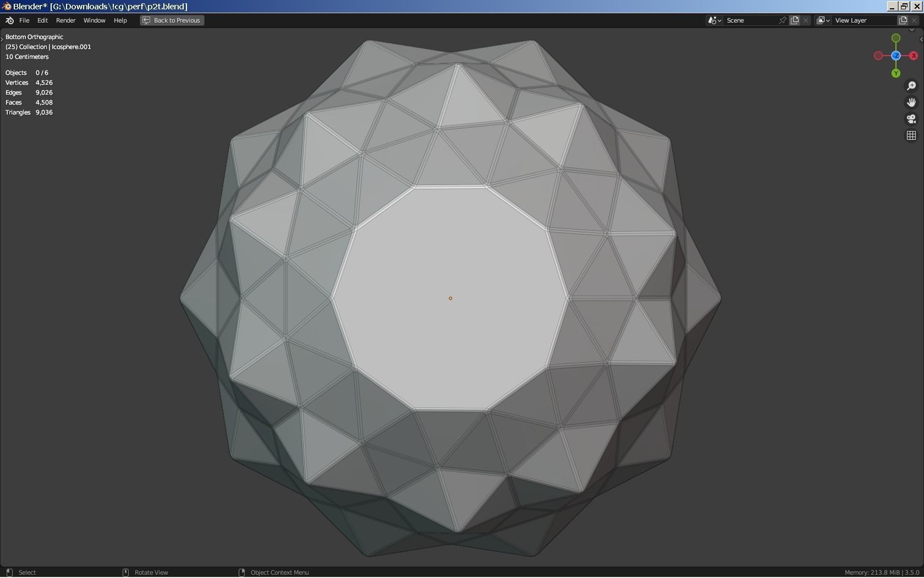
Task: Open the Render menu
Action: 65,20
